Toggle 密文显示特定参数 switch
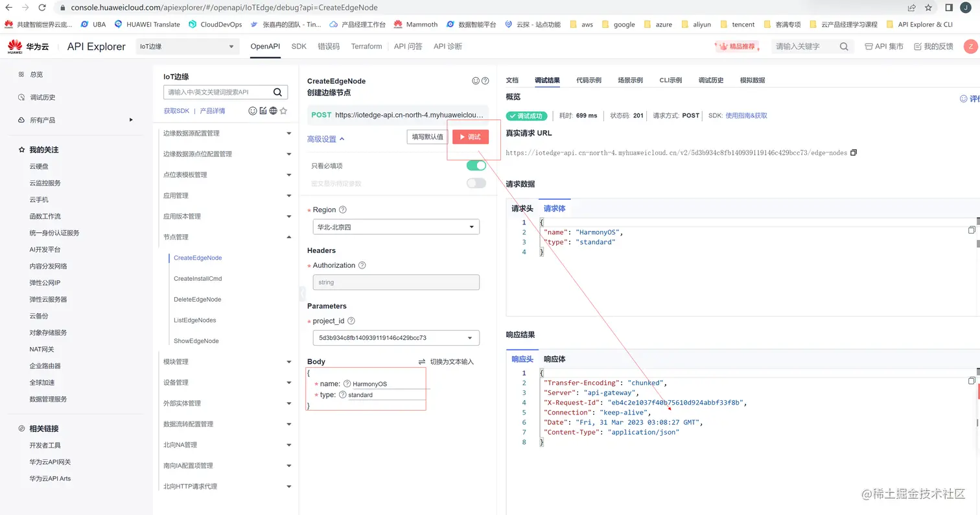This screenshot has height=515, width=980. [476, 183]
